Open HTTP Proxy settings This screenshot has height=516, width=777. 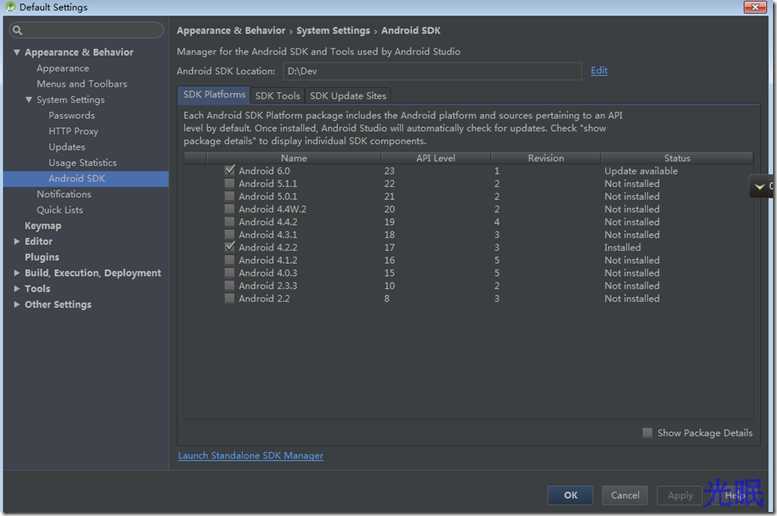point(73,131)
